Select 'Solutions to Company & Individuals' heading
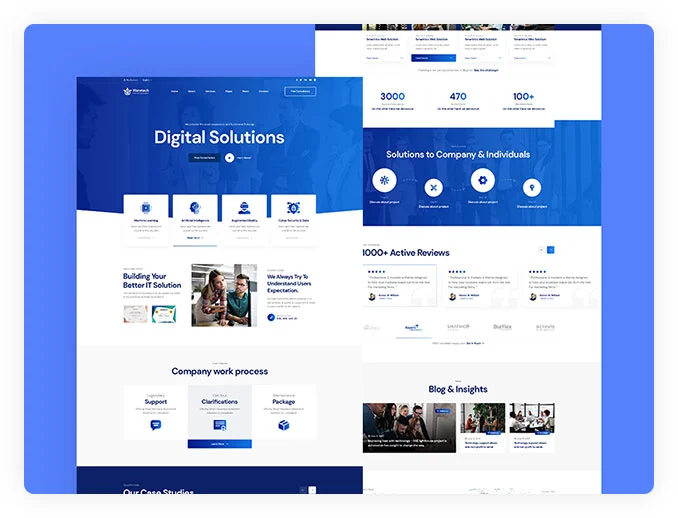678x518 pixels. pos(458,154)
